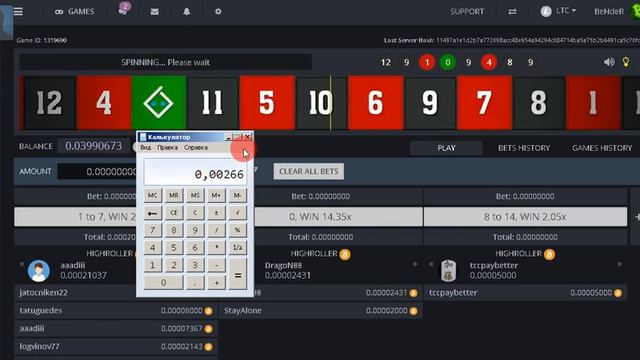Click the lightbulb icon
640x360 pixels.
pos(626,62)
